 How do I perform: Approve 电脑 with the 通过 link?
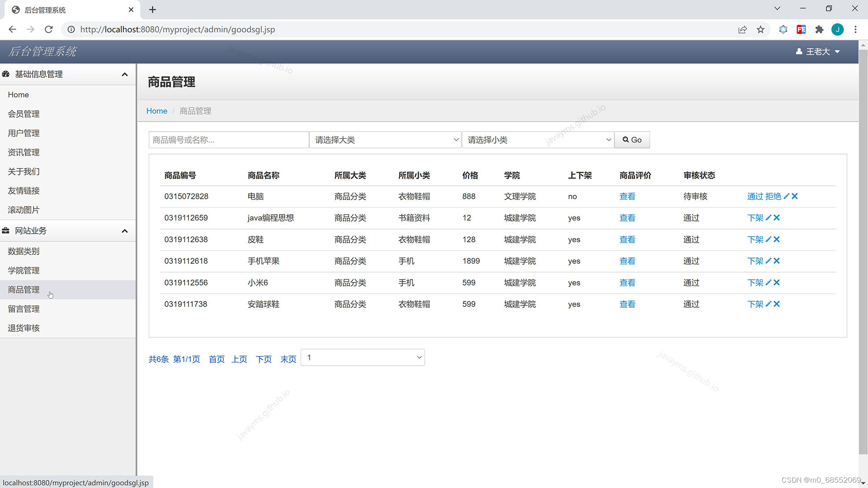tap(755, 197)
